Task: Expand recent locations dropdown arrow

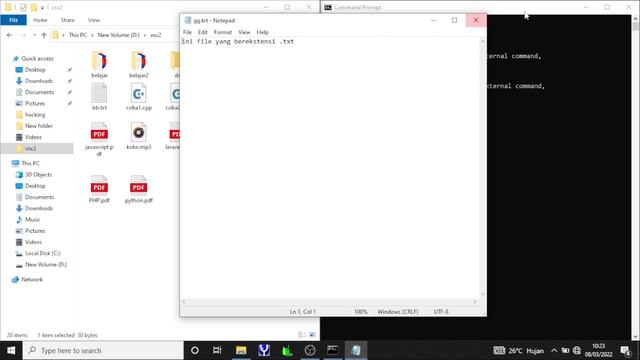Action: (34, 35)
